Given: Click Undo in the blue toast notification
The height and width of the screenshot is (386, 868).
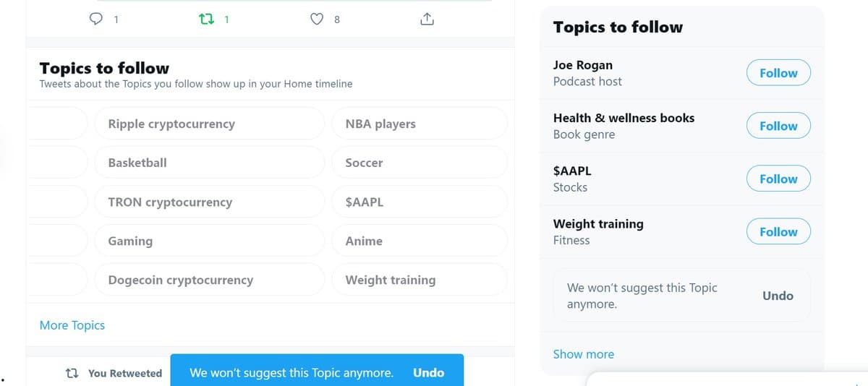Looking at the screenshot, I should (x=428, y=373).
